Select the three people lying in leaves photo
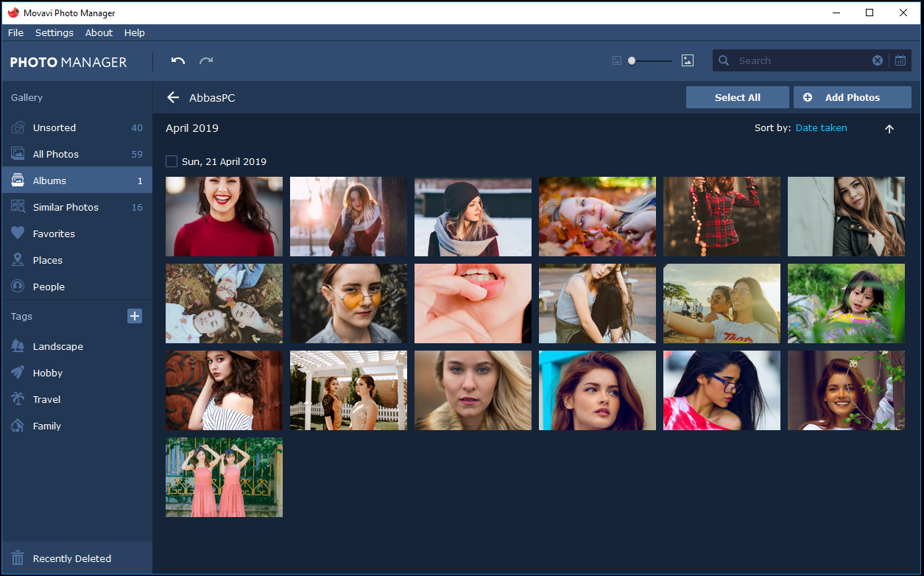 click(224, 303)
